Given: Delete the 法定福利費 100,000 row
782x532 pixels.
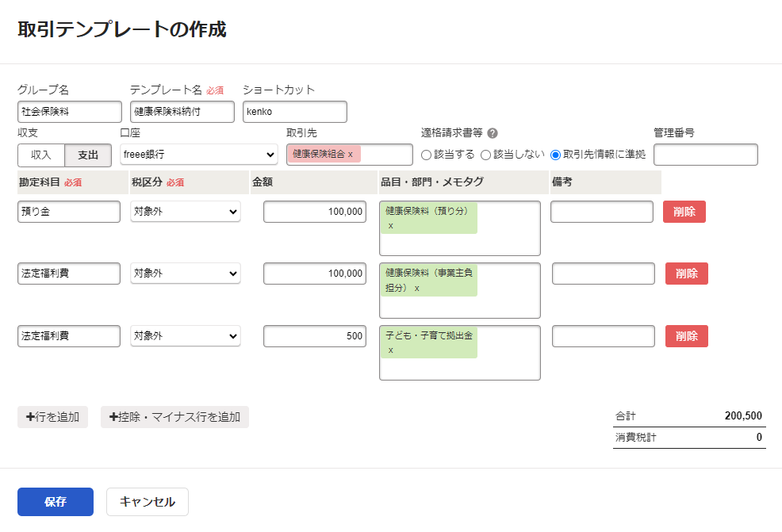Looking at the screenshot, I should point(687,274).
